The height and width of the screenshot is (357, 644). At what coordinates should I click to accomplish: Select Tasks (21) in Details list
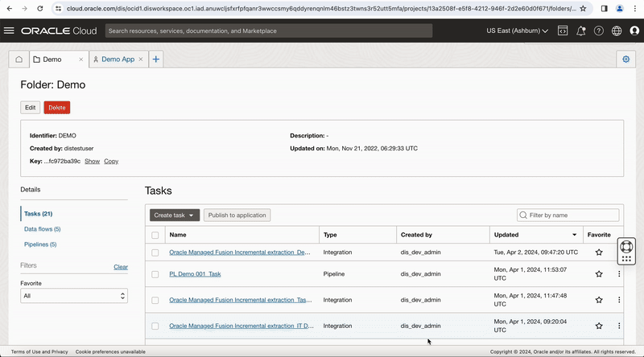(x=38, y=214)
